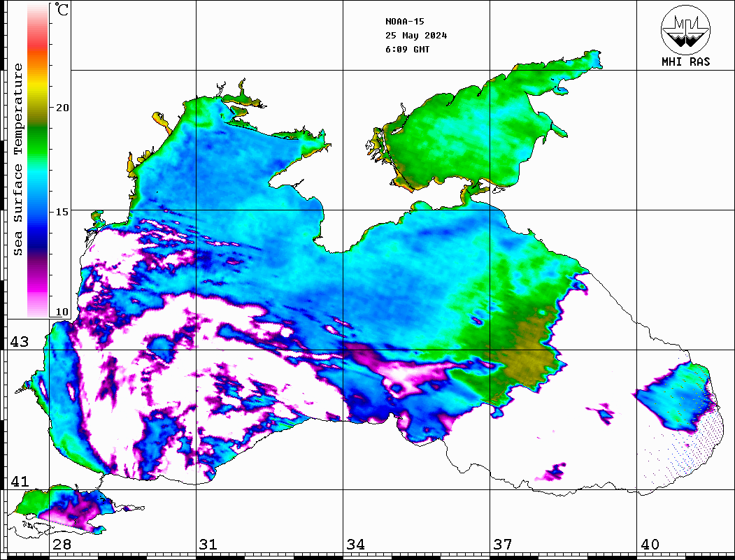Image resolution: width=735 pixels, height=560 pixels.
Task: Click the "25 May 2024" date text
Action: click(416, 36)
